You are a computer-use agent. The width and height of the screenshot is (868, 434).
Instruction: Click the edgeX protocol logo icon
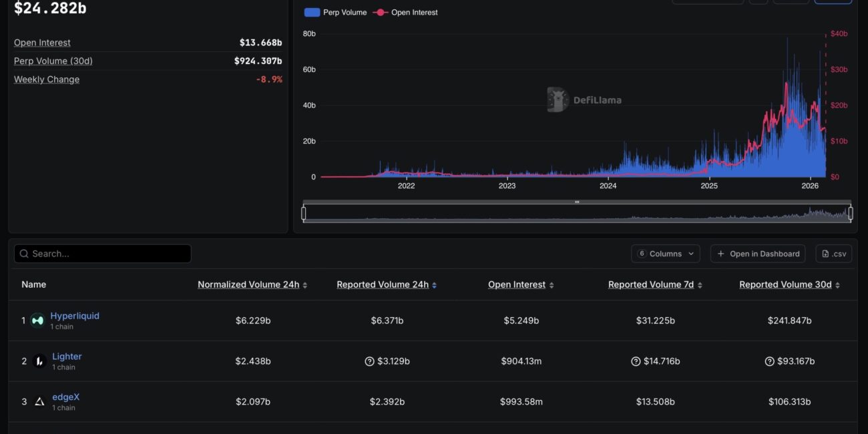pos(39,401)
